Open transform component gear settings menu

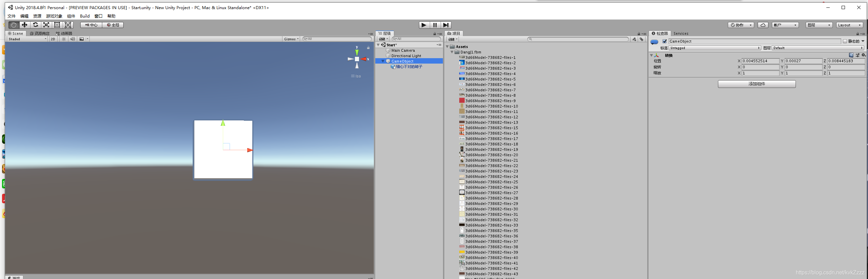863,55
